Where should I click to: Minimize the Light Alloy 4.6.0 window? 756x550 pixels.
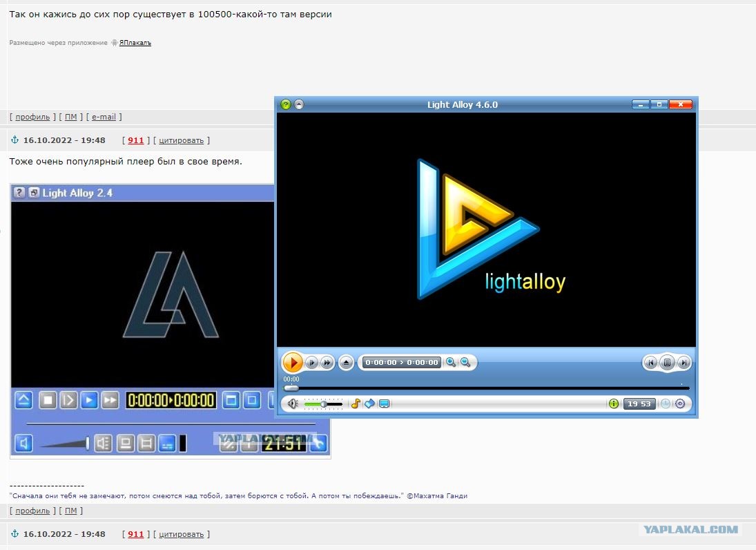click(x=641, y=104)
